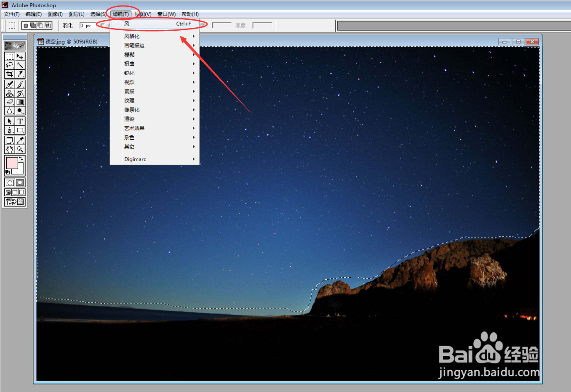Select the Dodge tool
Screen dimensions: 571x392
pyautogui.click(x=20, y=111)
